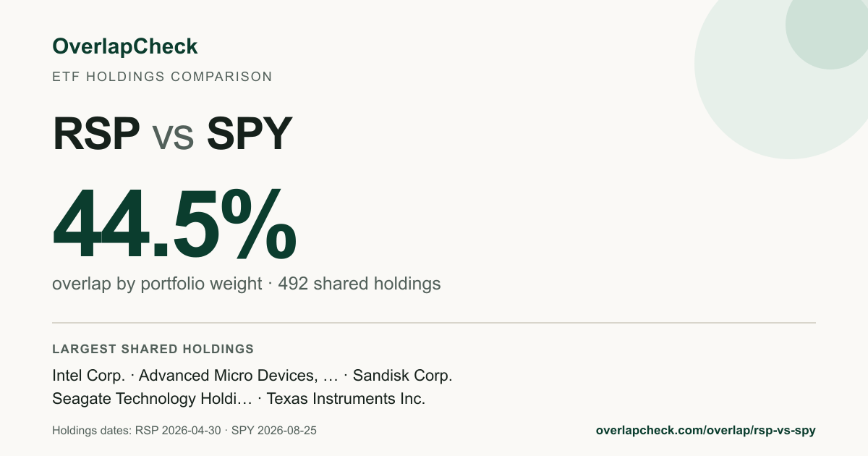The image size is (868, 456).
Task: Select the SPY ticker in the heading
Action: click(250, 134)
